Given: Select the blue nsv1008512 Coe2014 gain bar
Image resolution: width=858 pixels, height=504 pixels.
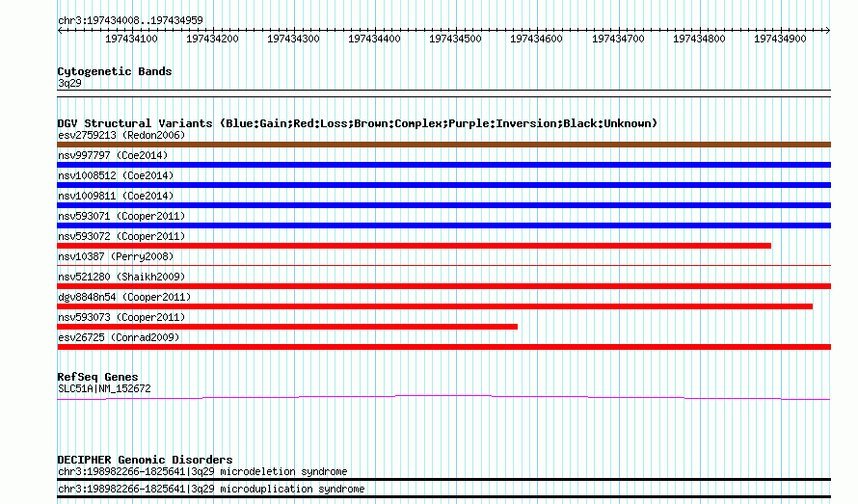Looking at the screenshot, I should coord(443,185).
